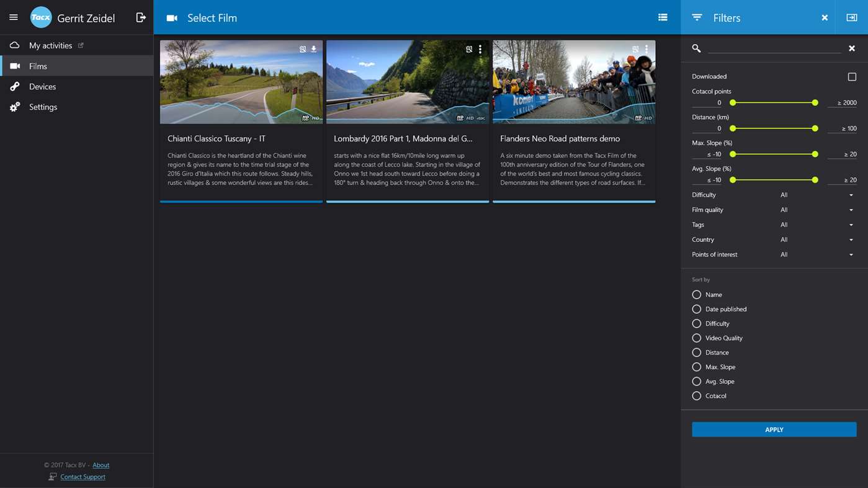Image resolution: width=868 pixels, height=488 pixels.
Task: Enable the Downloaded checkbox filter
Action: [x=852, y=77]
